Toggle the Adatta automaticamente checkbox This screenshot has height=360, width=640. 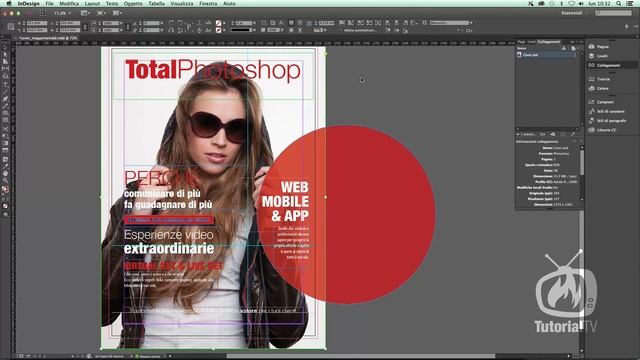click(x=340, y=30)
